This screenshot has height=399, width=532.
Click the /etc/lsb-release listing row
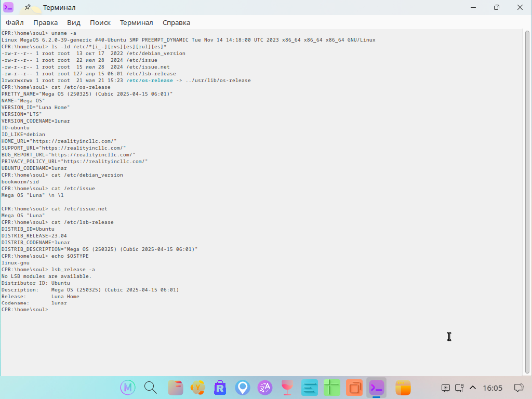pyautogui.click(x=88, y=74)
